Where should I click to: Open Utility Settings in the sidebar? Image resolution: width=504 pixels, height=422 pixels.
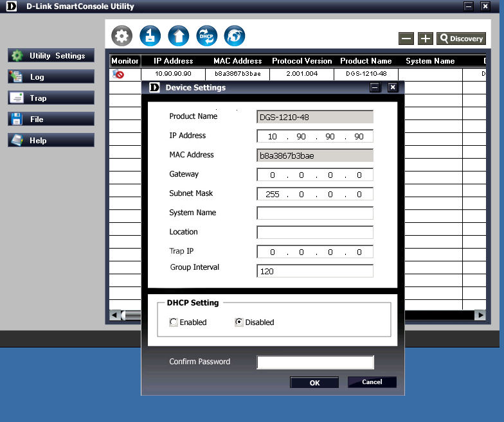coord(51,56)
